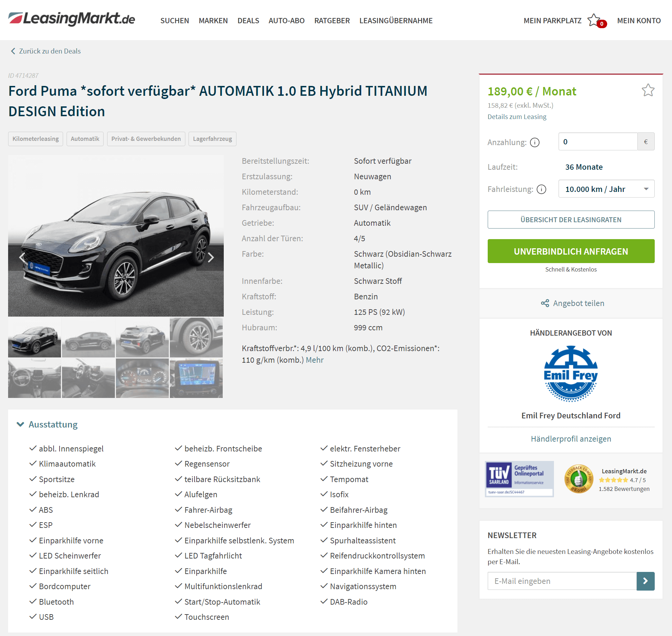Click the Fahrleistung info icon
This screenshot has height=636, width=672.
click(541, 189)
